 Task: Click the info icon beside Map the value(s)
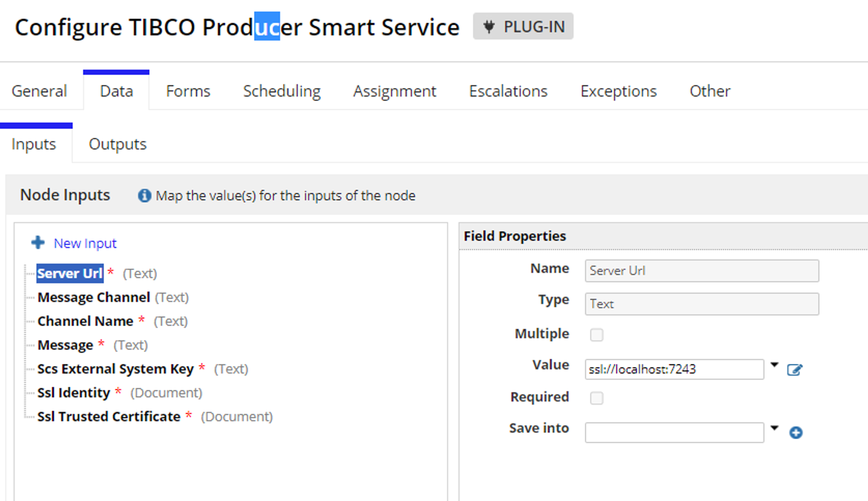(x=144, y=195)
